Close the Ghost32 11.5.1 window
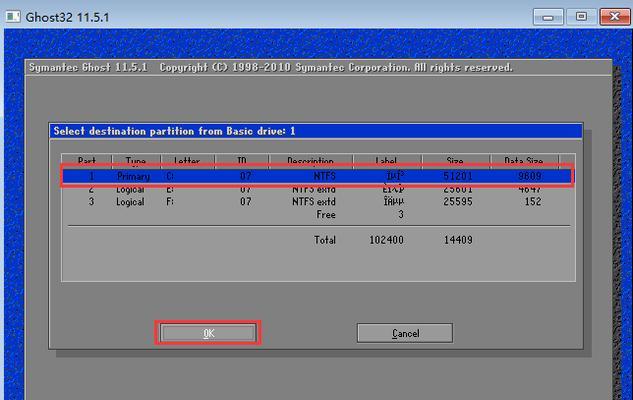Image resolution: width=633 pixels, height=400 pixels. coord(614,17)
